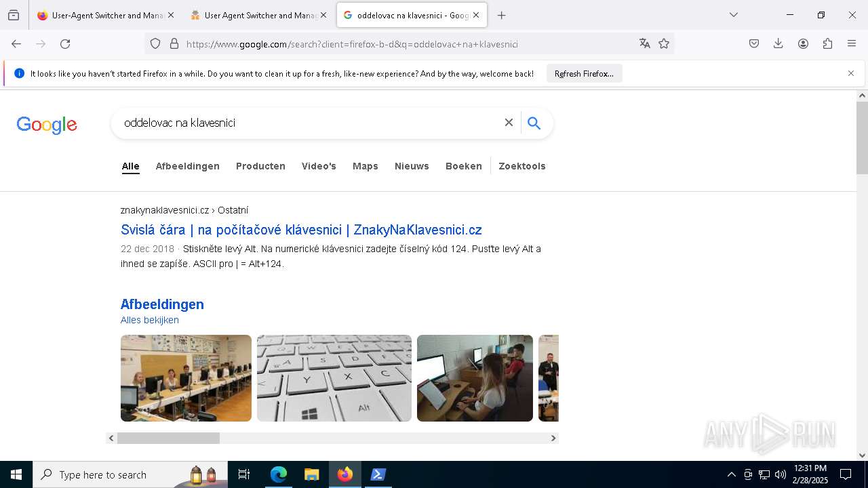Open the Windows notification center
Viewport: 868px width, 488px height.
(x=846, y=474)
